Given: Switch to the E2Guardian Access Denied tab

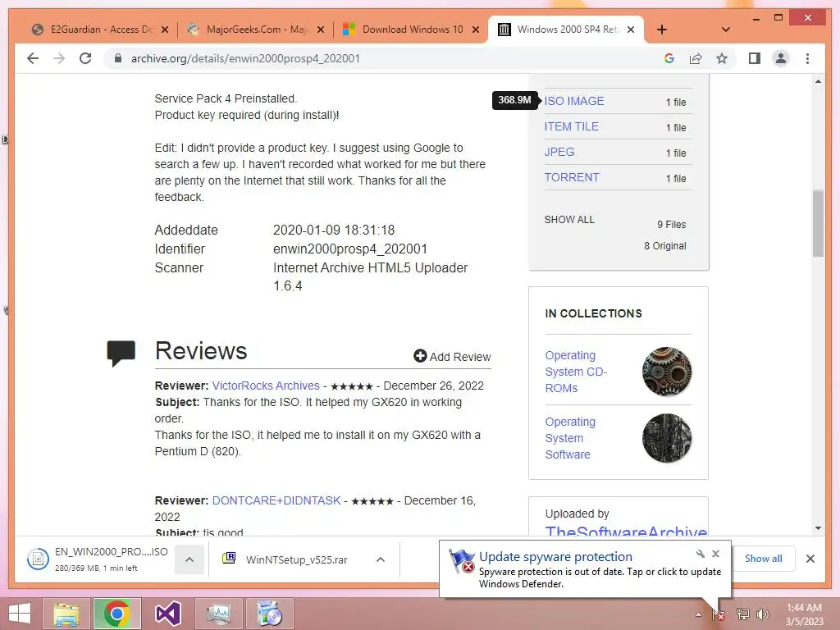Looking at the screenshot, I should 100,30.
